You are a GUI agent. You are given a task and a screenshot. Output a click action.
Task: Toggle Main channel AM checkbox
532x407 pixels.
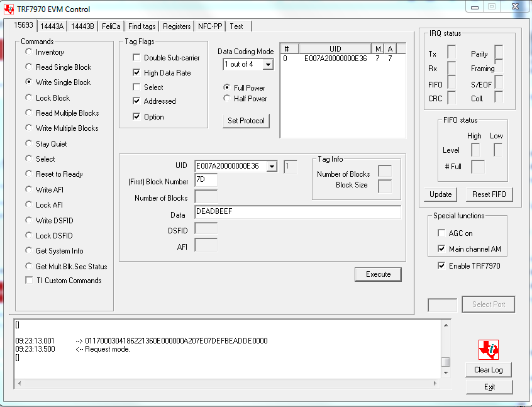coord(441,248)
